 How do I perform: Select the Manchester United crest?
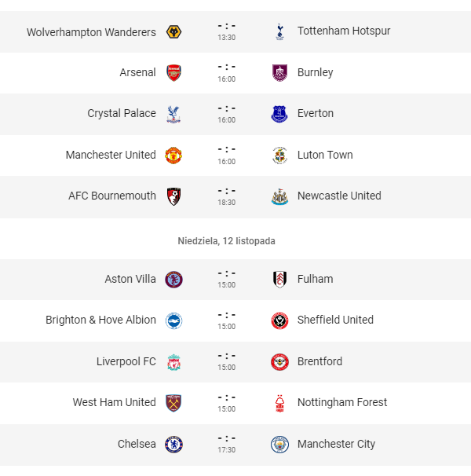[173, 156]
